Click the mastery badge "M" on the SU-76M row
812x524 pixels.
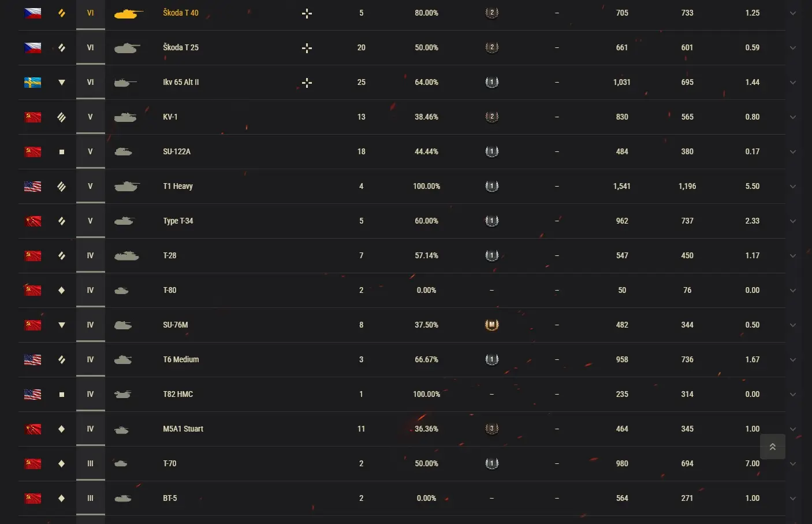tap(491, 325)
